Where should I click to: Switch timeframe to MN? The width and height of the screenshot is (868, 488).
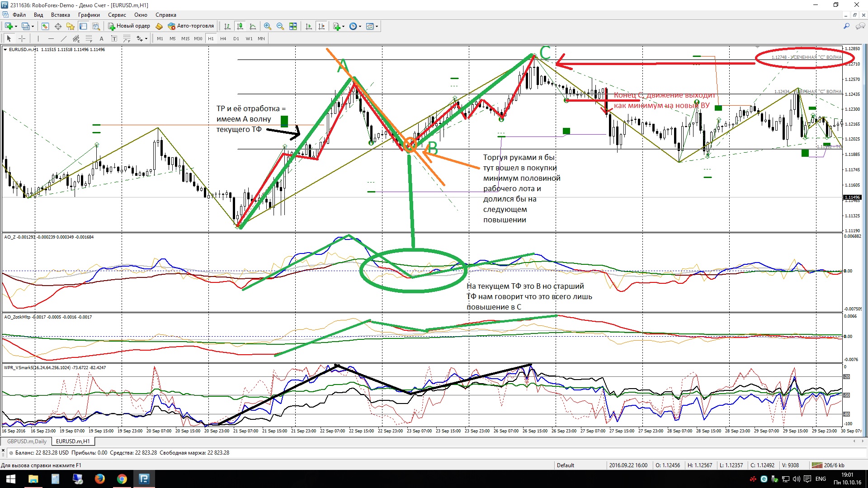click(261, 38)
